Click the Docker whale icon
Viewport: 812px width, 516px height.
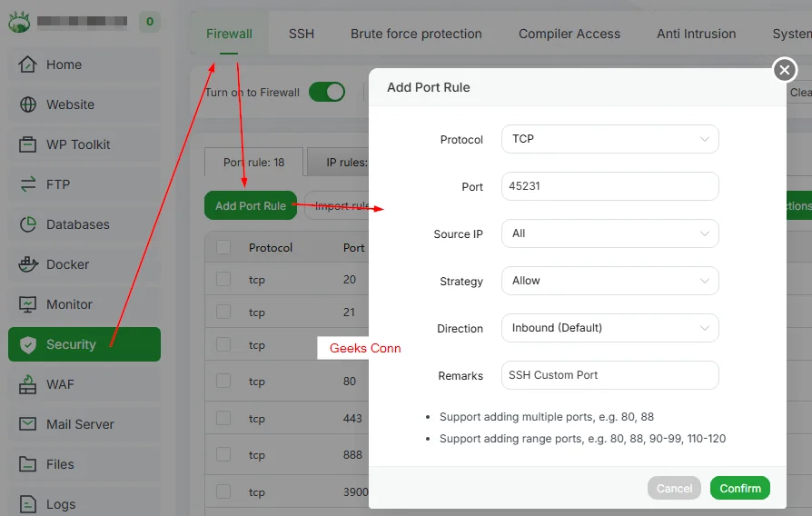pos(28,264)
